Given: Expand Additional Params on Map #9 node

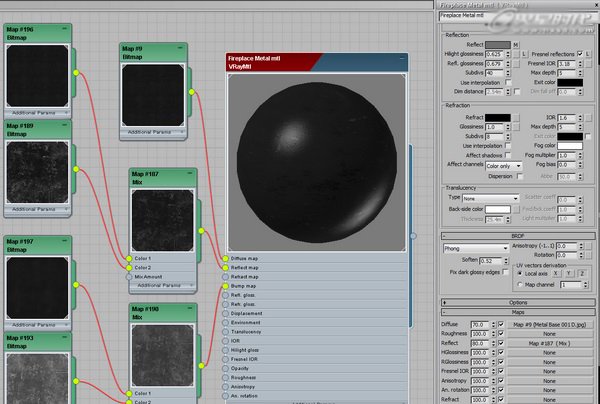Looking at the screenshot, I should coord(153,132).
